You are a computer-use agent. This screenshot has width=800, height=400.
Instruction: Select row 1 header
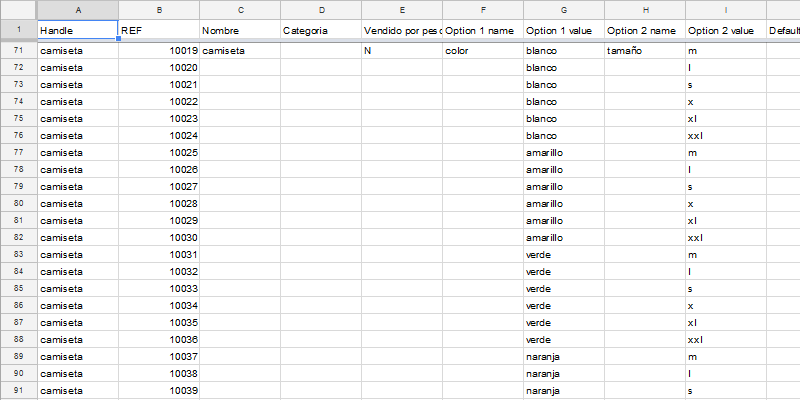(19, 30)
